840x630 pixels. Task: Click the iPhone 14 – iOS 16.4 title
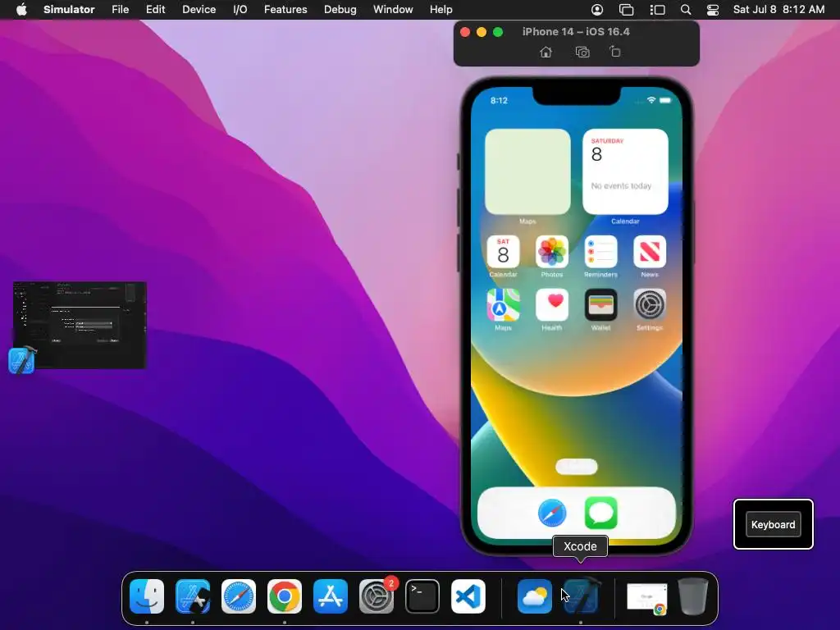point(576,32)
